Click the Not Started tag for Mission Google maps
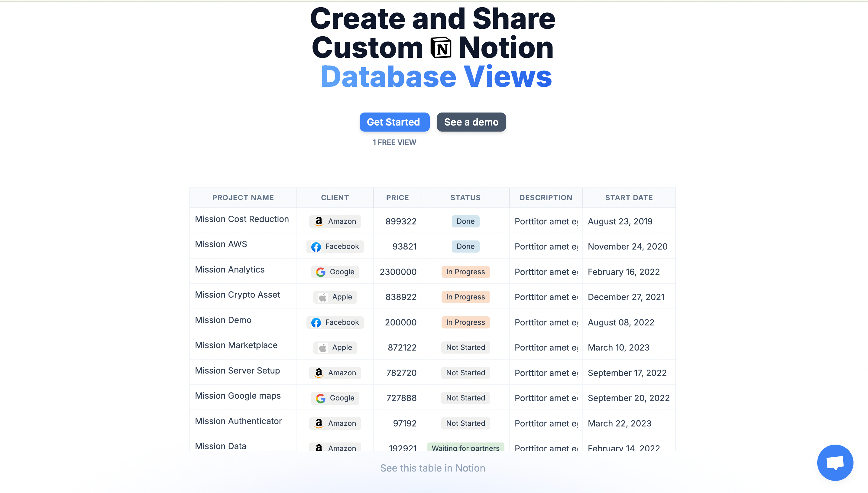Screen dimensions: 868x493 pyautogui.click(x=465, y=398)
